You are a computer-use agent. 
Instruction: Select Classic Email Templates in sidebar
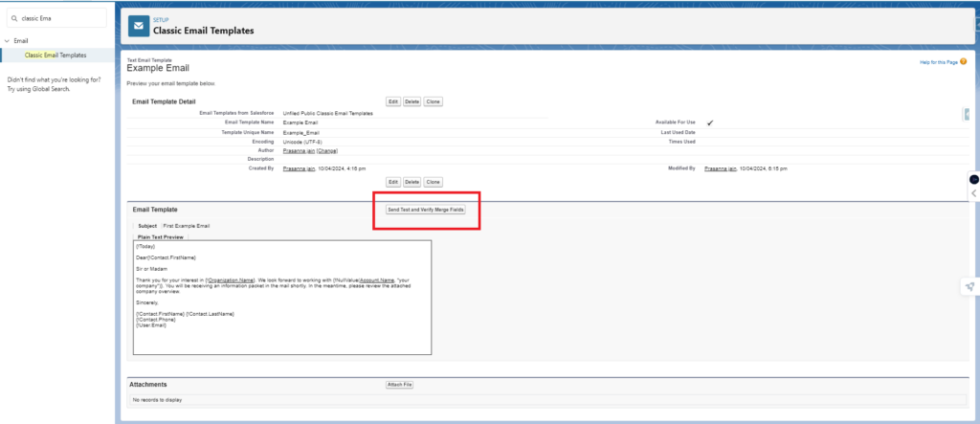[61, 55]
